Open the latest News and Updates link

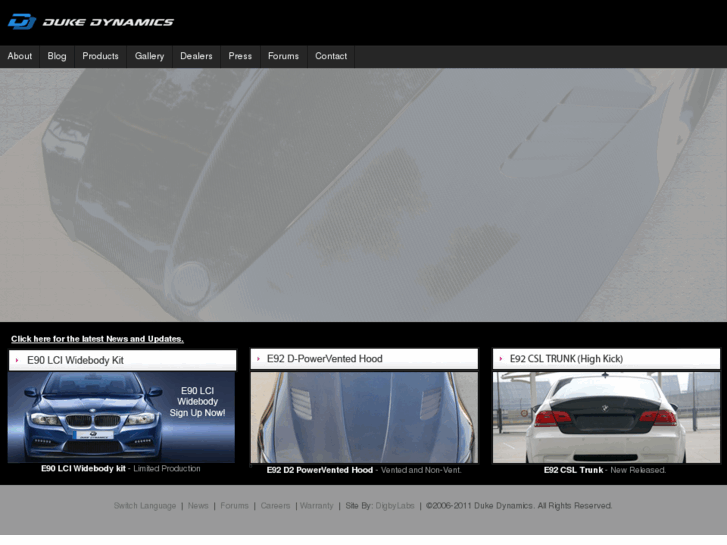[97, 339]
